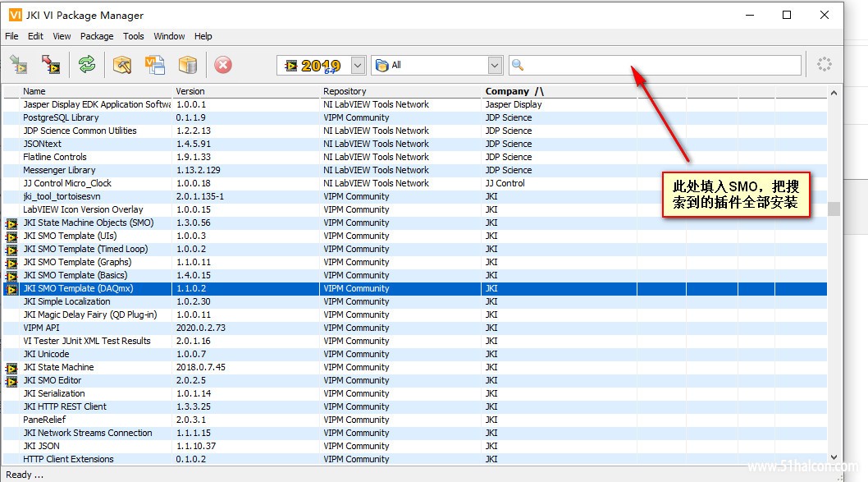Image resolution: width=868 pixels, height=482 pixels.
Task: Select the Flatline Controls package
Action: [x=415, y=157]
